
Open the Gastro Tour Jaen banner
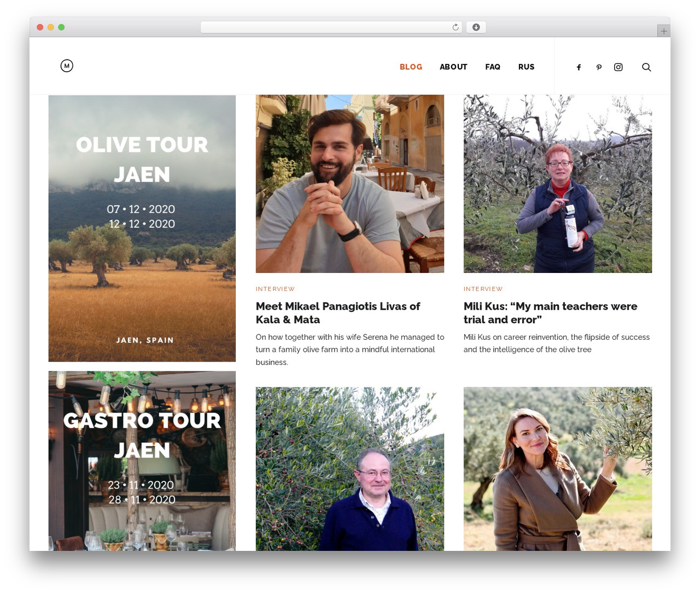142,461
